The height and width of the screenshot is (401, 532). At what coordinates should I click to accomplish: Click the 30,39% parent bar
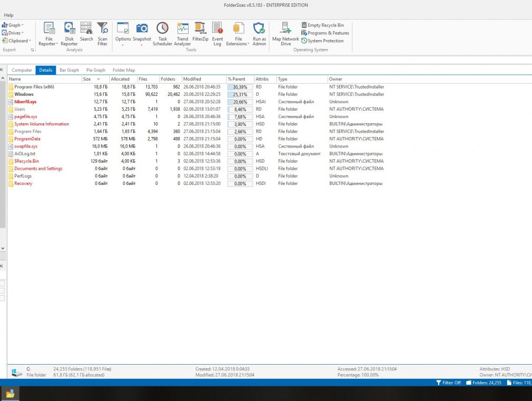coord(240,87)
